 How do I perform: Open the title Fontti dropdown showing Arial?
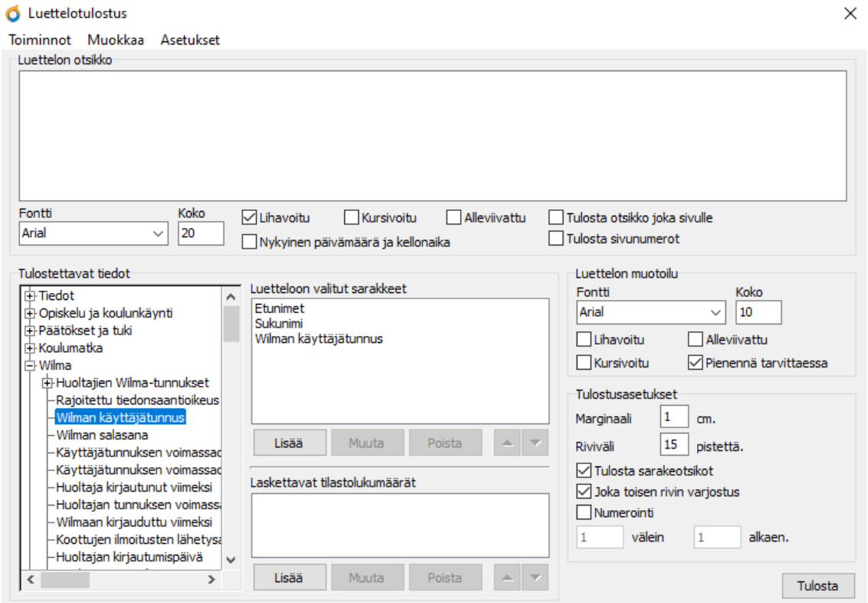click(94, 233)
